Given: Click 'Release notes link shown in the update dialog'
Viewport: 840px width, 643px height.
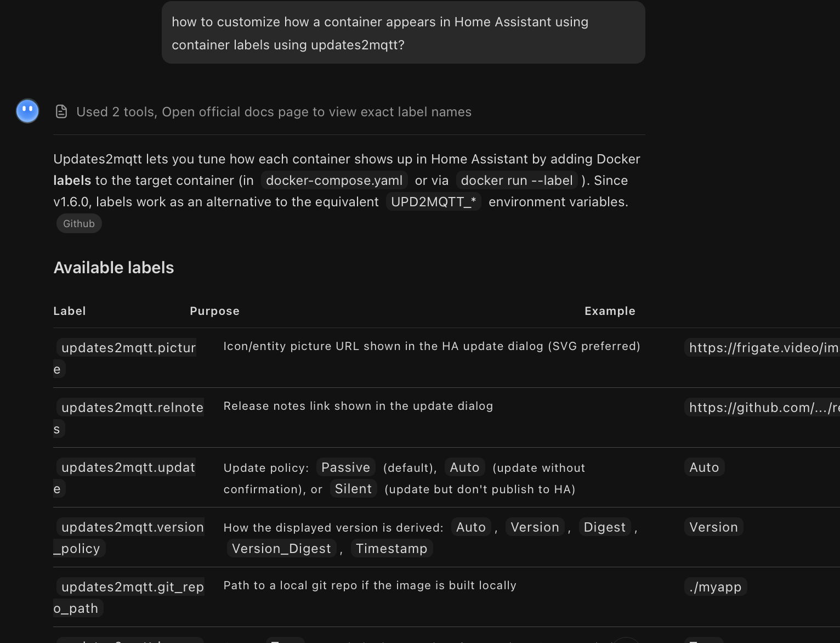Looking at the screenshot, I should click(x=358, y=406).
